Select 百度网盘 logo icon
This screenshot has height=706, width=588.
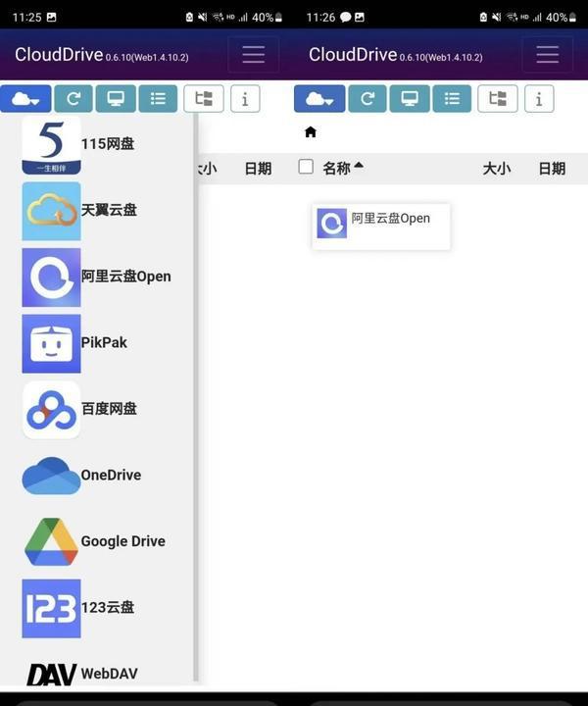pos(51,410)
